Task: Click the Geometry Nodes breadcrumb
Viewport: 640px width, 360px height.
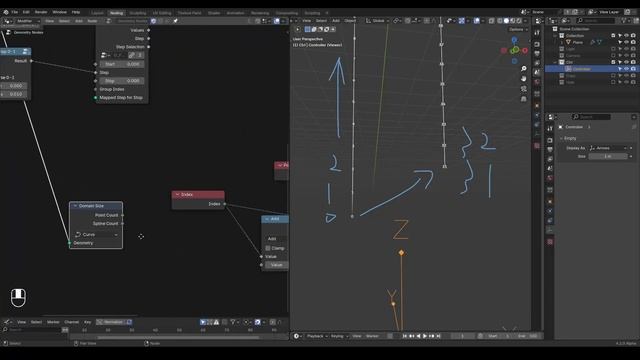Action: [28, 32]
